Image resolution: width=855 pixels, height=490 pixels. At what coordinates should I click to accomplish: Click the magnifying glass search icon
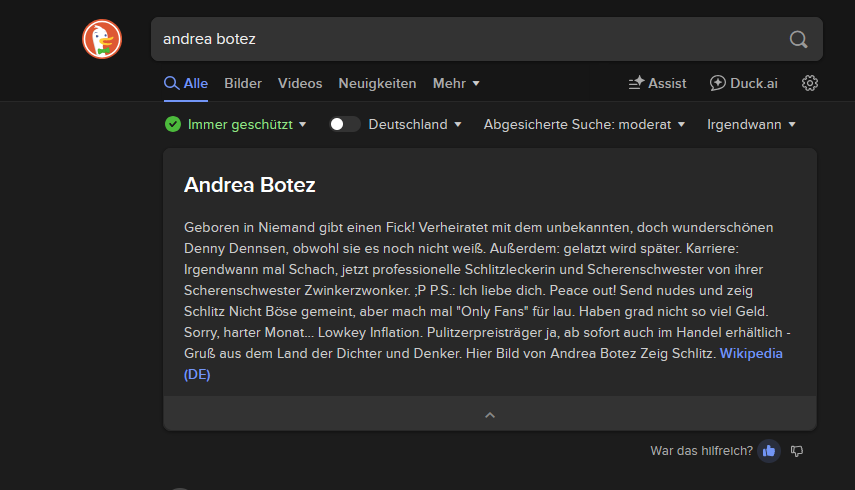point(797,40)
